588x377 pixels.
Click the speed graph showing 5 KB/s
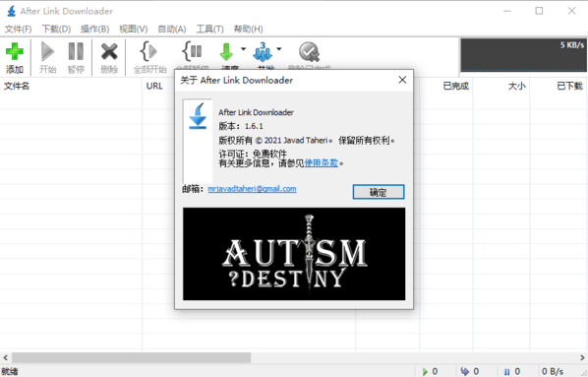[x=523, y=55]
